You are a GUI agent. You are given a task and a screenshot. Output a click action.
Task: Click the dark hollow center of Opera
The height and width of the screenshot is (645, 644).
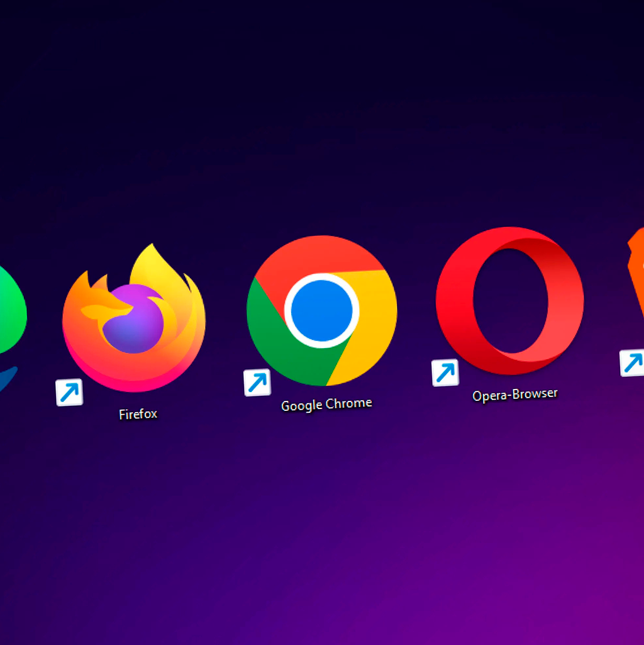click(510, 301)
